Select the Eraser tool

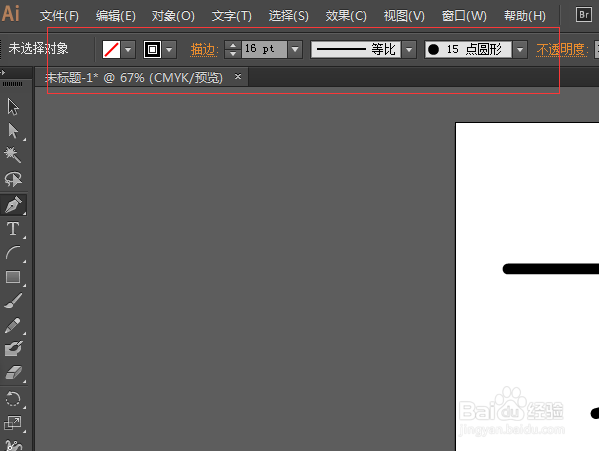tap(13, 373)
